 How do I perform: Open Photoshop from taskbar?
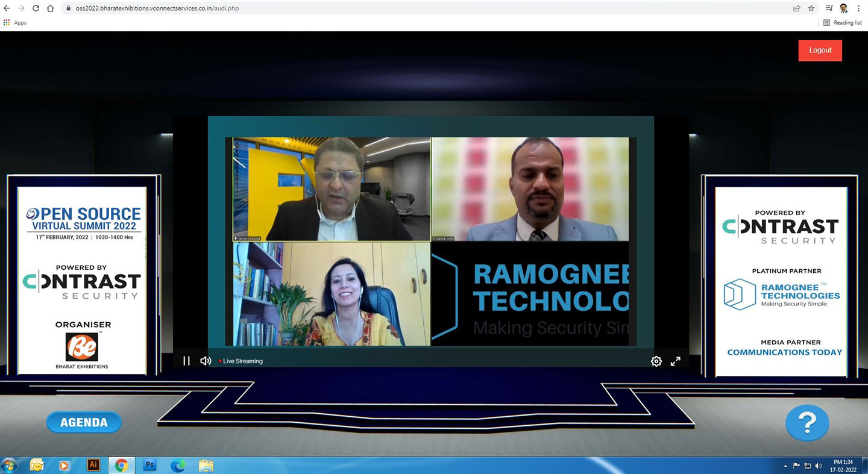150,465
